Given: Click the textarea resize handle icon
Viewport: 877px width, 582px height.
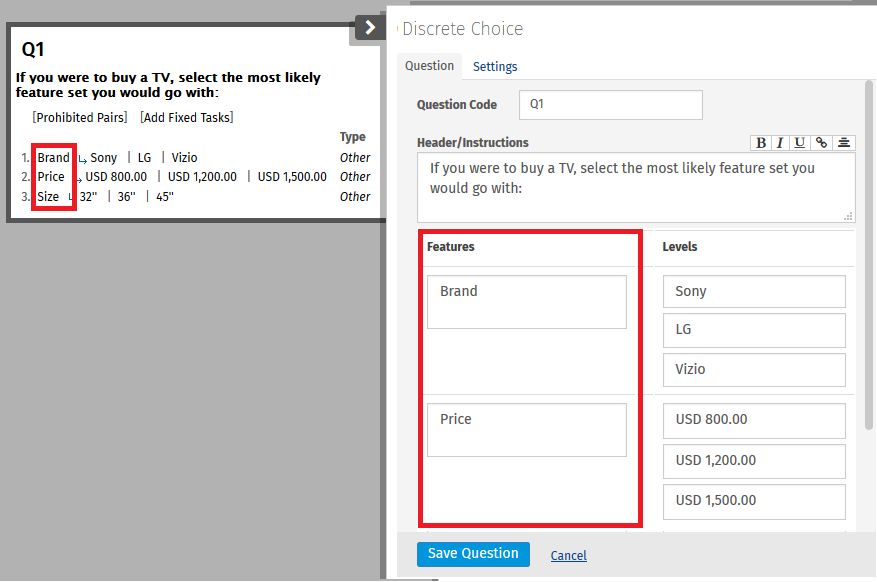Looking at the screenshot, I should pyautogui.click(x=848, y=215).
